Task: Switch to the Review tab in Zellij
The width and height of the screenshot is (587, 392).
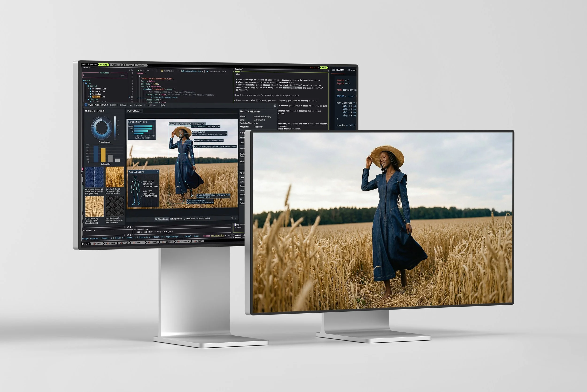Action: (128, 65)
